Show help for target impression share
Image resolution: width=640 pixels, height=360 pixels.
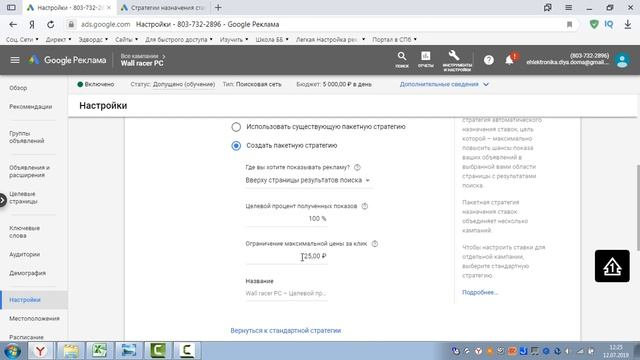[365, 206]
